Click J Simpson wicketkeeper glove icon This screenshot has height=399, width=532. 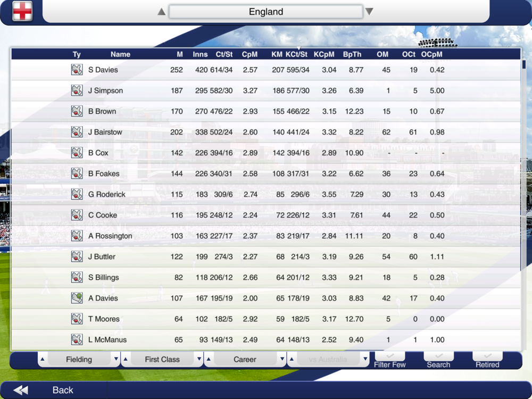click(77, 90)
